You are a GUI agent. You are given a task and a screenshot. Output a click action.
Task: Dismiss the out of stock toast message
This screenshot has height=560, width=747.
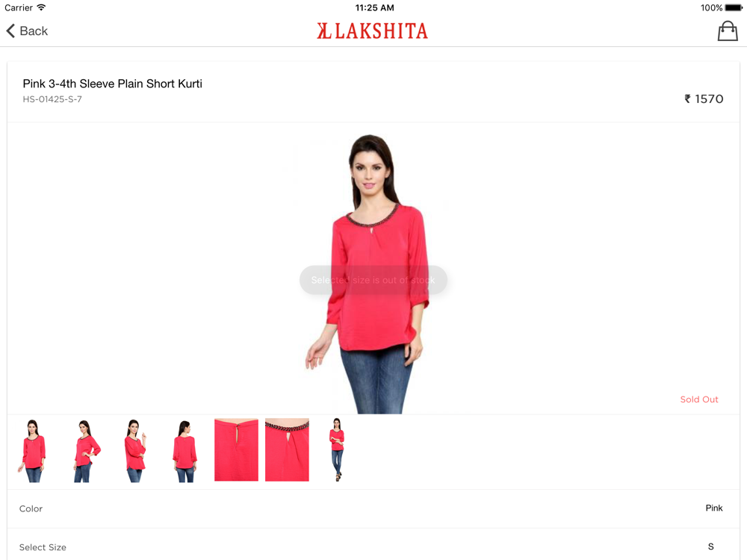point(373,280)
